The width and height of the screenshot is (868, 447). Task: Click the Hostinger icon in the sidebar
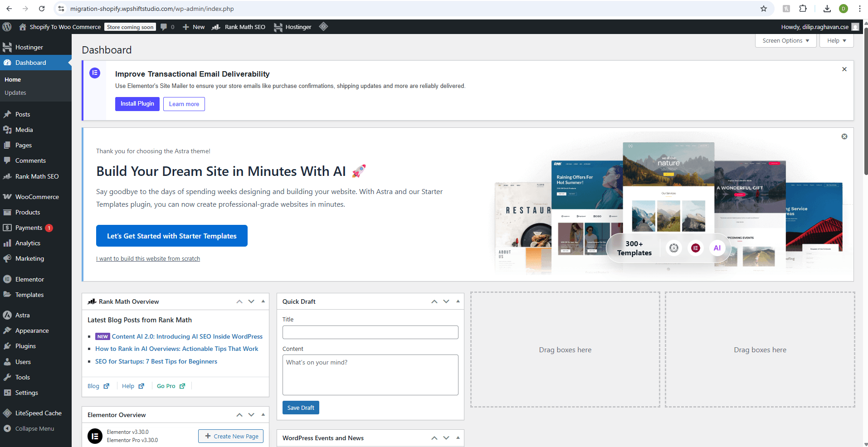tap(7, 47)
